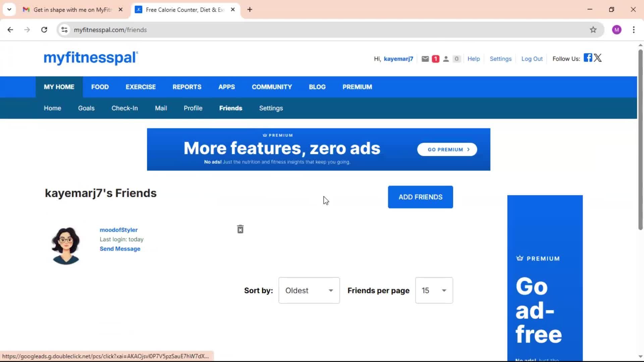The image size is (644, 362).
Task: Open the REPORTS menu
Action: pos(187,87)
